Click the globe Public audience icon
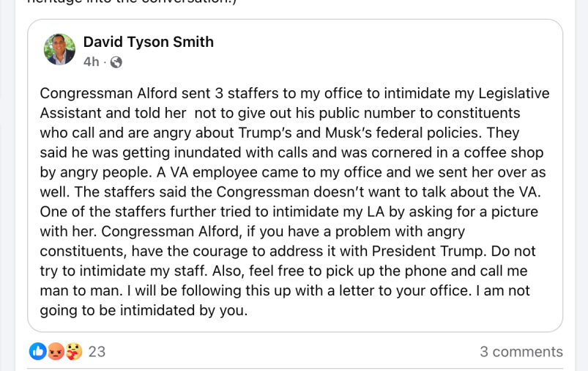 116,62
